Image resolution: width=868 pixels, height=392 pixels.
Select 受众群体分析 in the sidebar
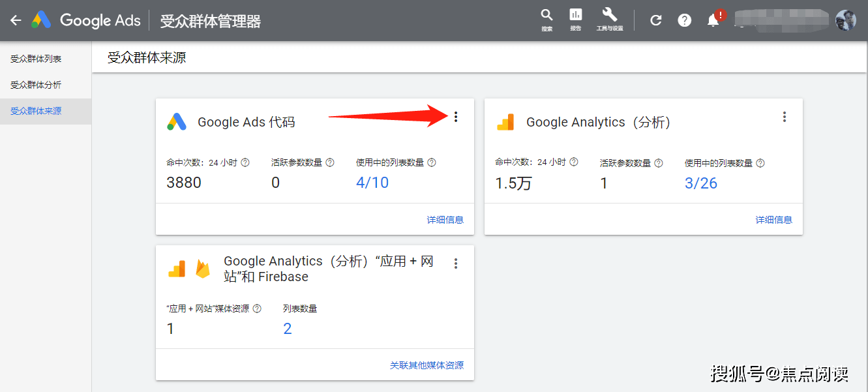click(36, 85)
